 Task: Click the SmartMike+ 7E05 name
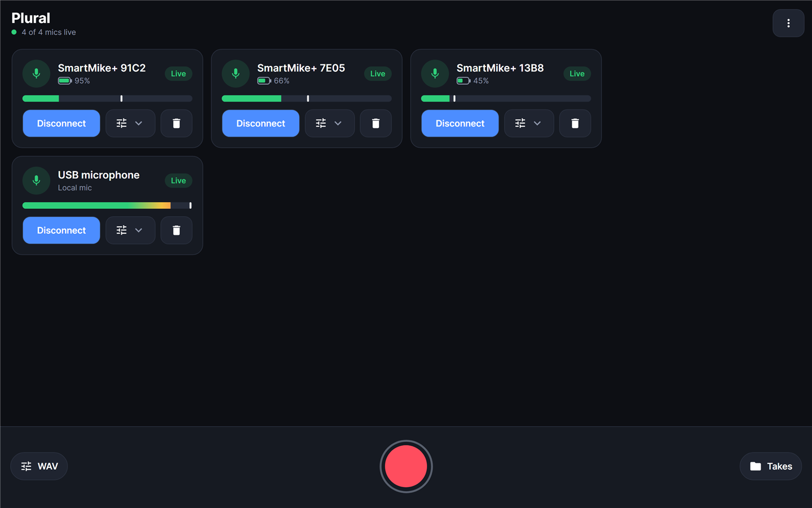[x=301, y=68]
